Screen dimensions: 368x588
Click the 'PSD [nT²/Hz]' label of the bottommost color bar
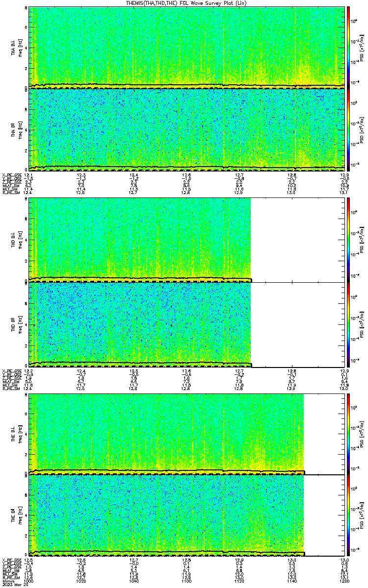[x=362, y=515]
